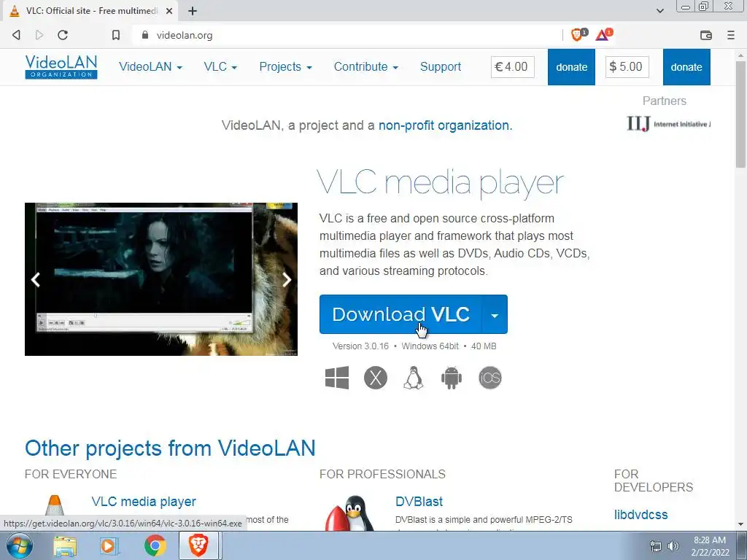Image resolution: width=747 pixels, height=560 pixels.
Task: Click the IIJ partner logo
Action: (x=668, y=124)
